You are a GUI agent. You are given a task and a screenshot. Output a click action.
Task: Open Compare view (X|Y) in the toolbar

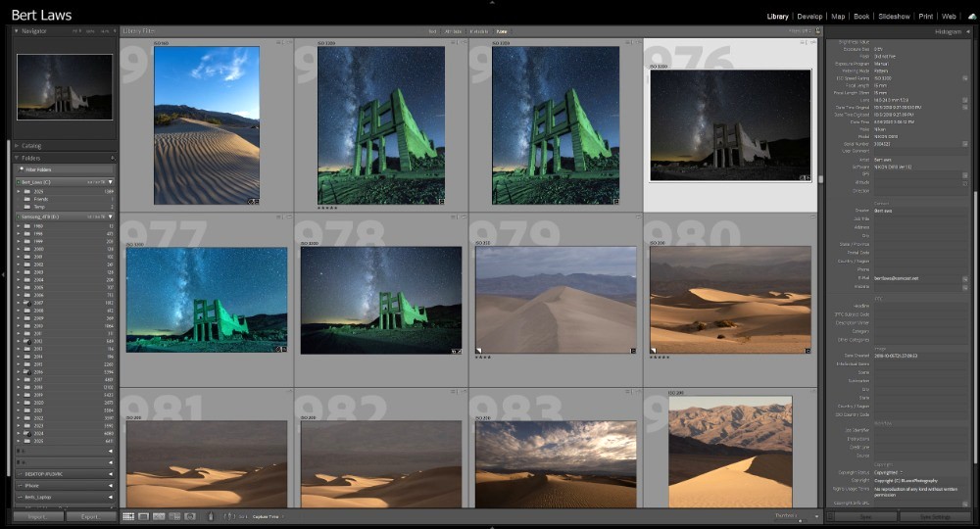coord(159,516)
